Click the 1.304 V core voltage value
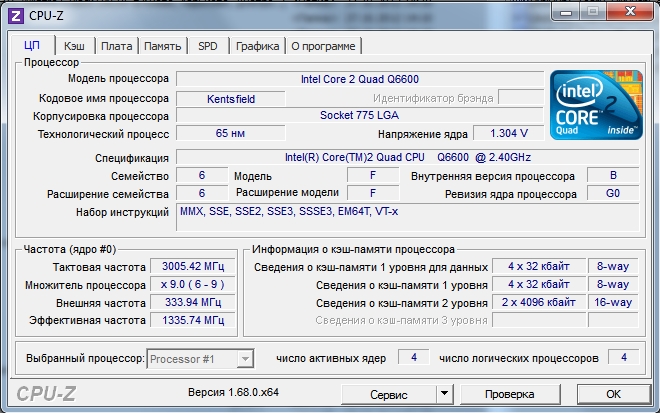 click(x=508, y=133)
